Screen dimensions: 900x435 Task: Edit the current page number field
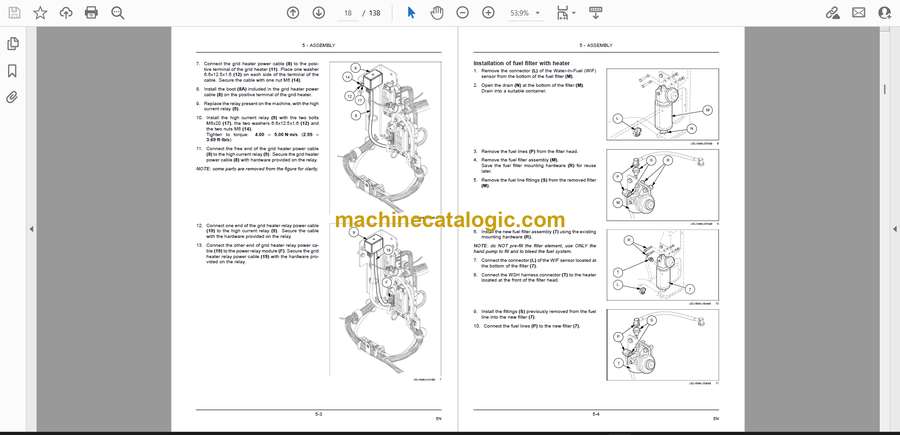347,13
